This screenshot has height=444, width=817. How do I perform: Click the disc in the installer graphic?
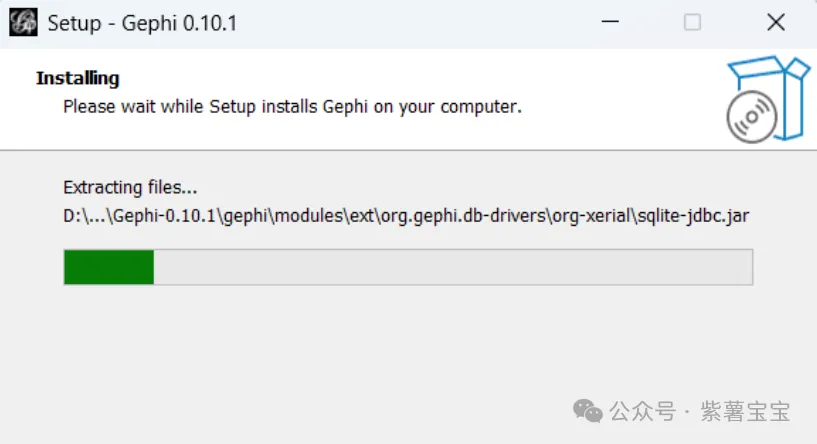pos(752,117)
